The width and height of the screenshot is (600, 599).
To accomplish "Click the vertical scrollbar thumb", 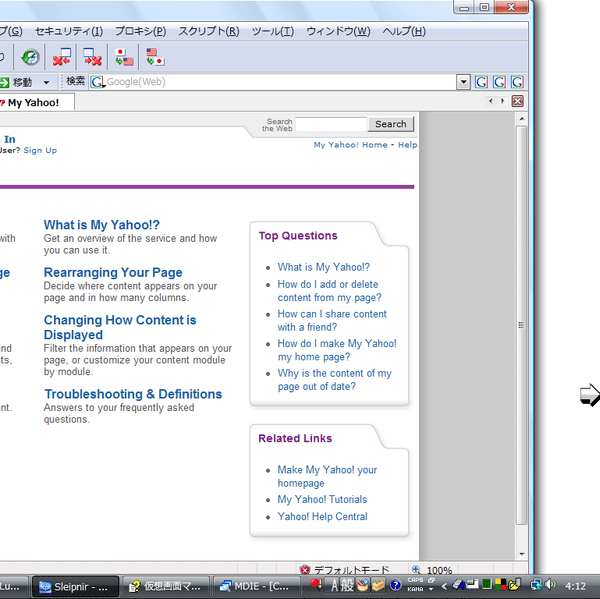I will click(x=521, y=325).
